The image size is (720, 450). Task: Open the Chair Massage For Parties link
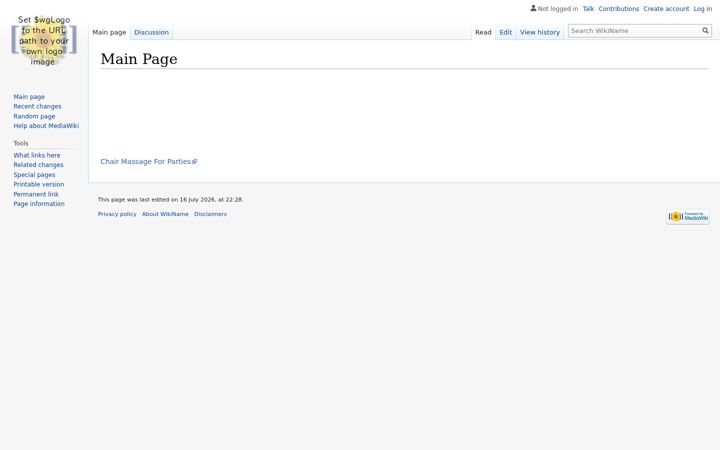click(x=149, y=162)
